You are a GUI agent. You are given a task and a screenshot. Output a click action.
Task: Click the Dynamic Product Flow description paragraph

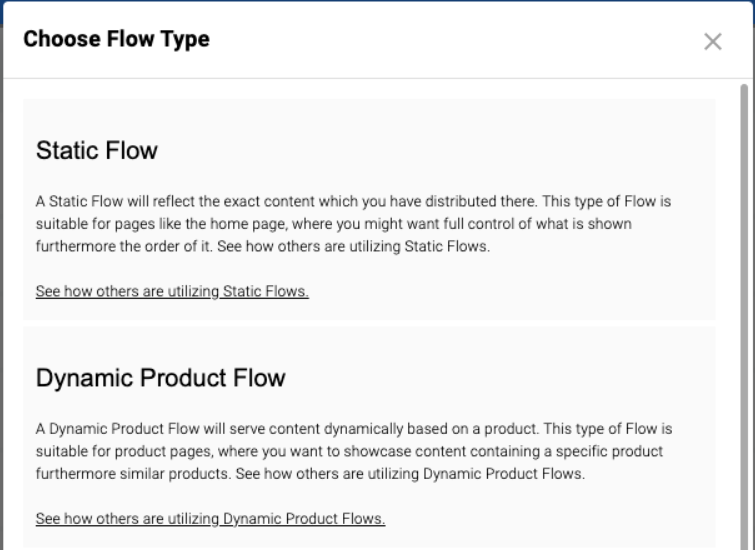340,451
